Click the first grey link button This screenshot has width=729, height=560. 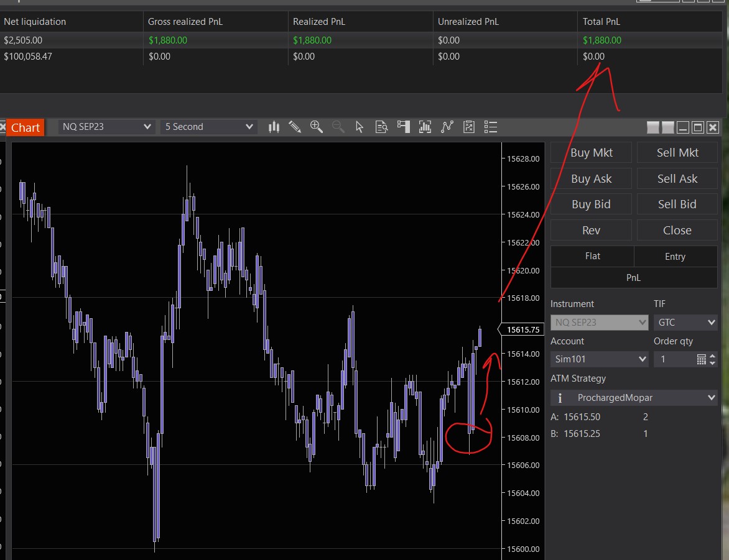tap(652, 127)
